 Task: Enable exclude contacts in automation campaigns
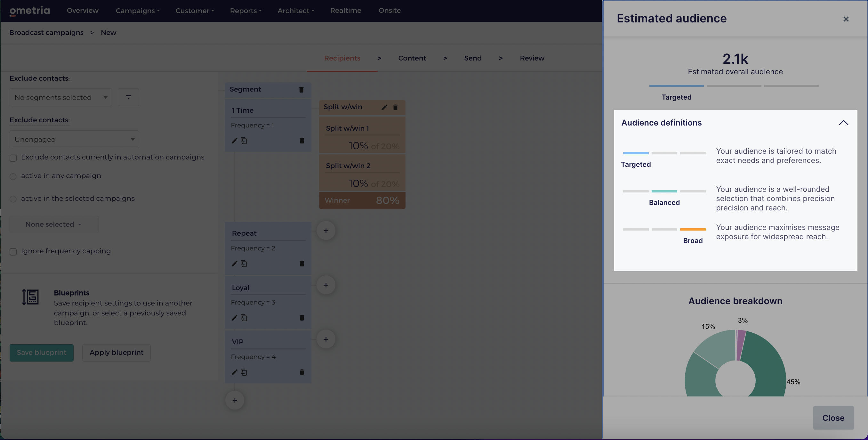pos(13,158)
